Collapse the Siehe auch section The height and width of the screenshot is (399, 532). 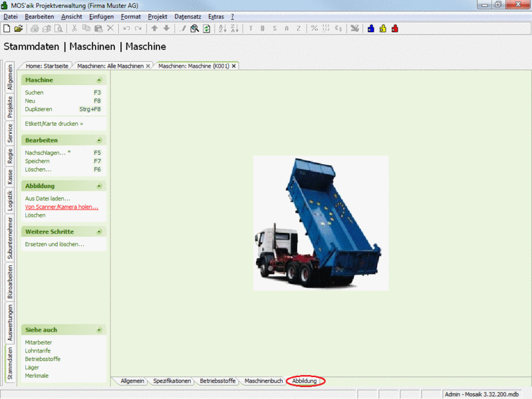coord(99,330)
